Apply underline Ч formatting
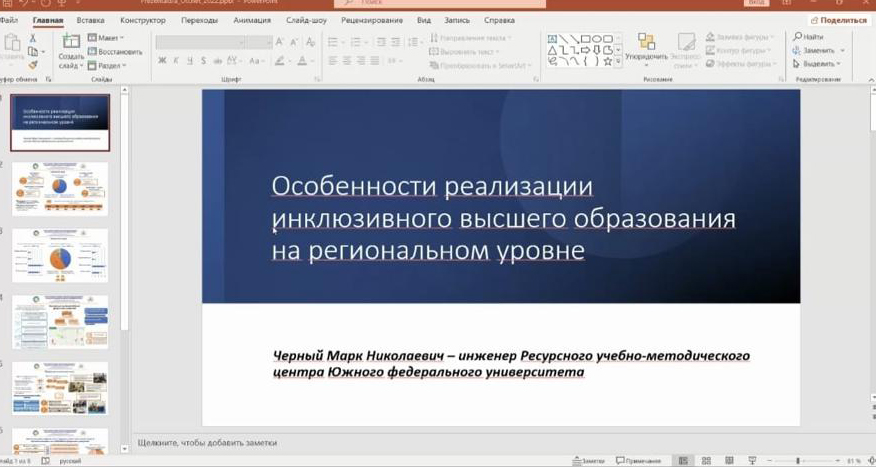Screen dimensions: 876x467 [x=190, y=60]
